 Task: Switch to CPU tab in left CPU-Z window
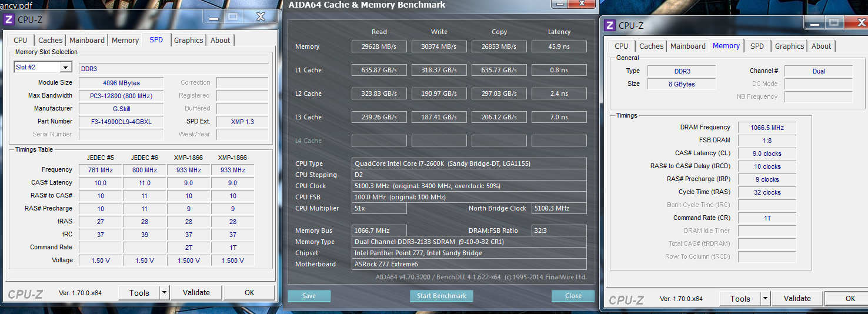pos(21,40)
